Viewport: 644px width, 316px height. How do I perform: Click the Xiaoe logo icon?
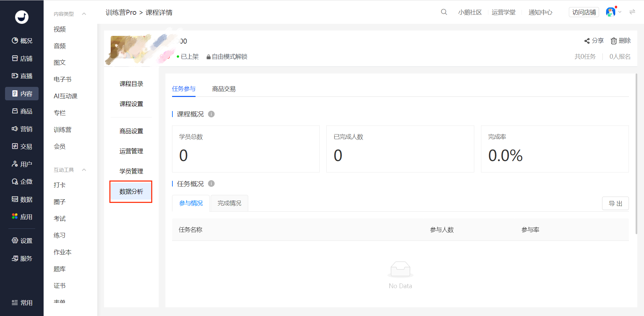click(x=22, y=17)
